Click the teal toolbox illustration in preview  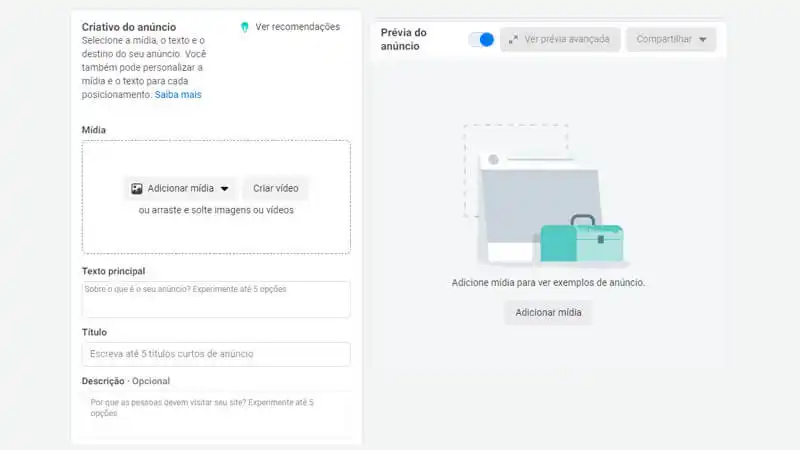point(581,240)
